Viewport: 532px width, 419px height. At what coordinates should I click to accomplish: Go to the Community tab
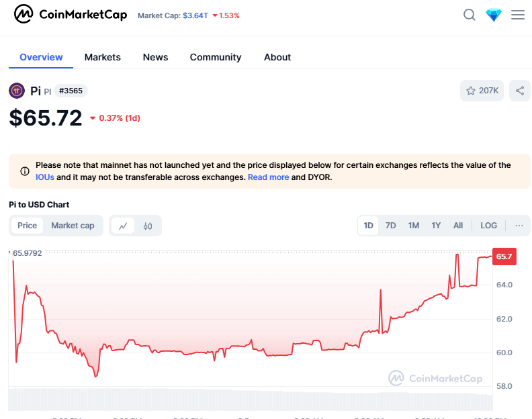click(x=216, y=57)
